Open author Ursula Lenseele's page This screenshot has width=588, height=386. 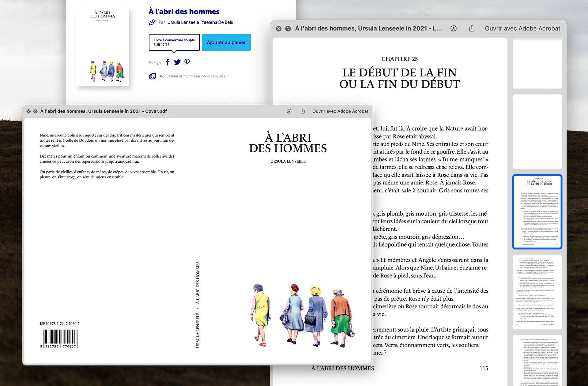coord(183,22)
